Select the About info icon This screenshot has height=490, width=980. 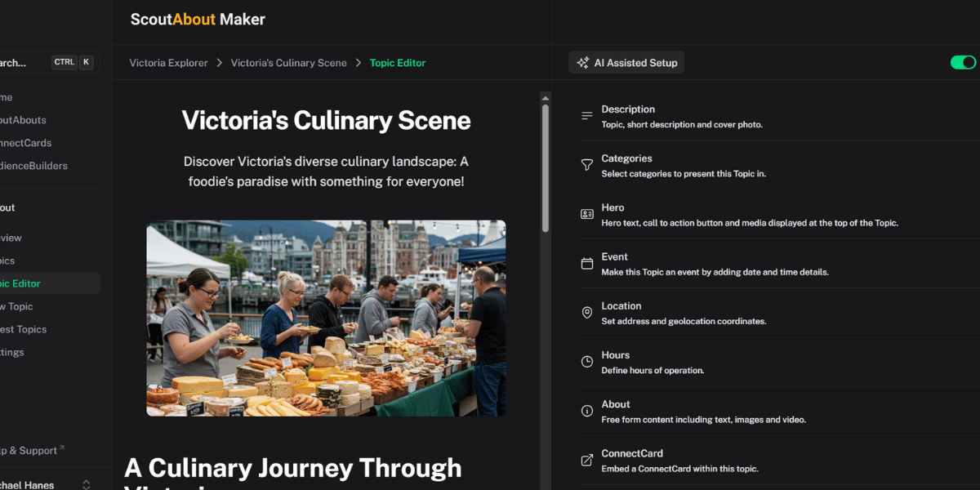coord(586,410)
